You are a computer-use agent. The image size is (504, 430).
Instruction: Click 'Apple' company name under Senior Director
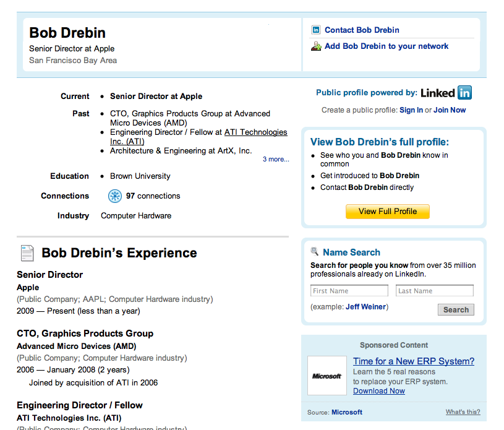(28, 288)
